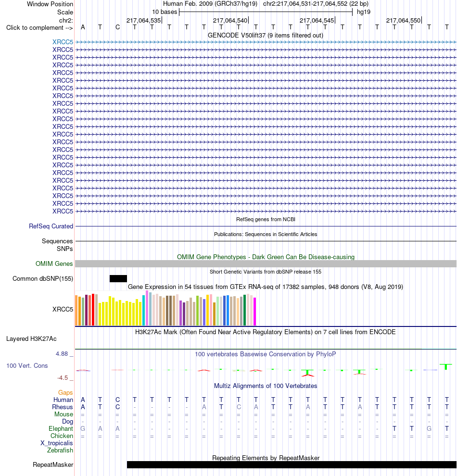
Task: Click the light-blue XRCC5 transcript label
Action: pos(63,42)
